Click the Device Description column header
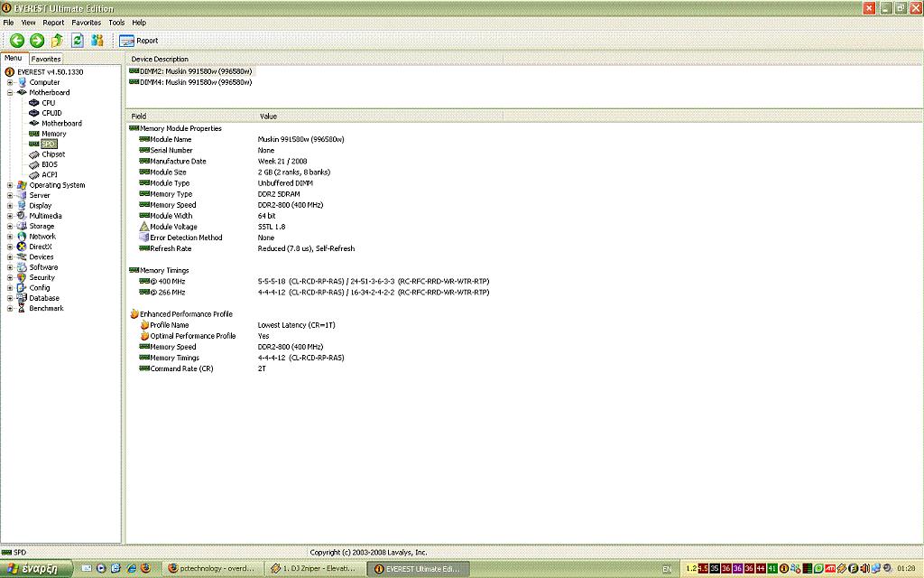 314,59
